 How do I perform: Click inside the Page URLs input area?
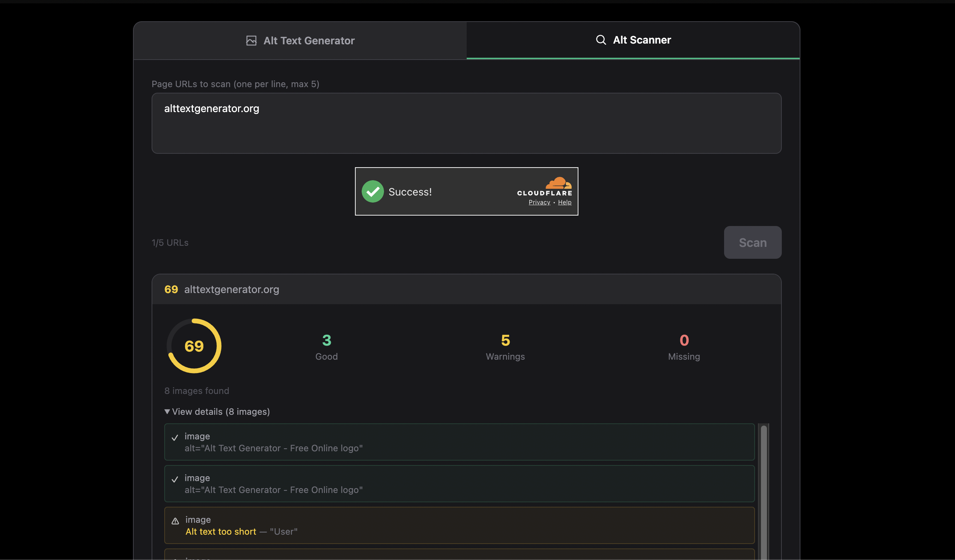click(x=466, y=123)
